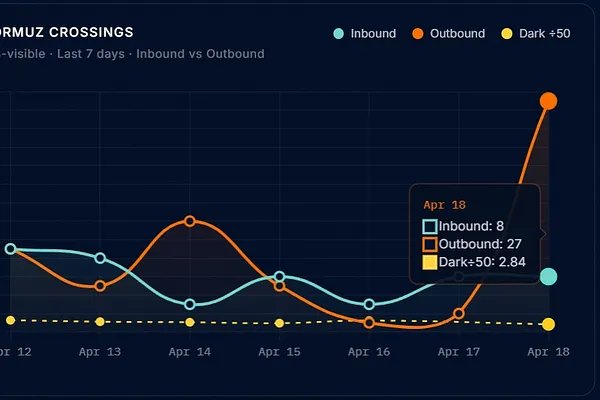Viewport: 600px width, 400px height.
Task: Select the Outbound peak point on Apr 14
Action: point(190,221)
